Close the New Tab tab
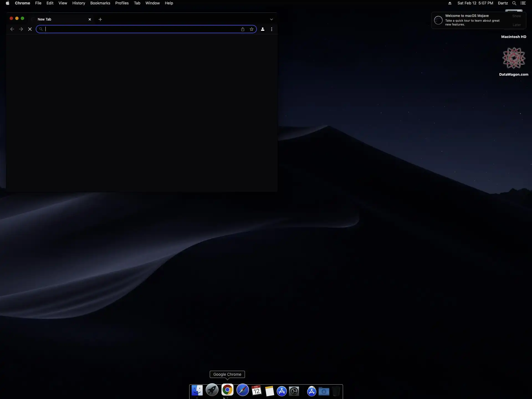Screen dimensions: 532x399 90,19
